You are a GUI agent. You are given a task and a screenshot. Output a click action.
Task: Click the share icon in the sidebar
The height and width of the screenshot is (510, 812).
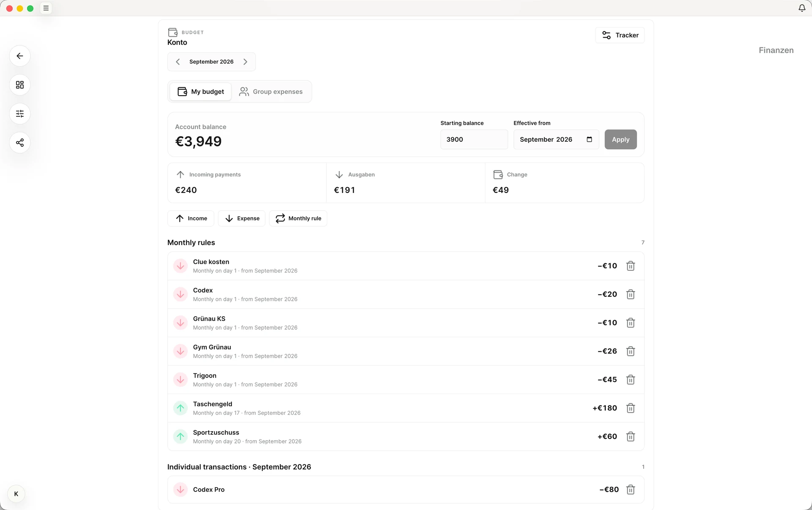pyautogui.click(x=20, y=143)
